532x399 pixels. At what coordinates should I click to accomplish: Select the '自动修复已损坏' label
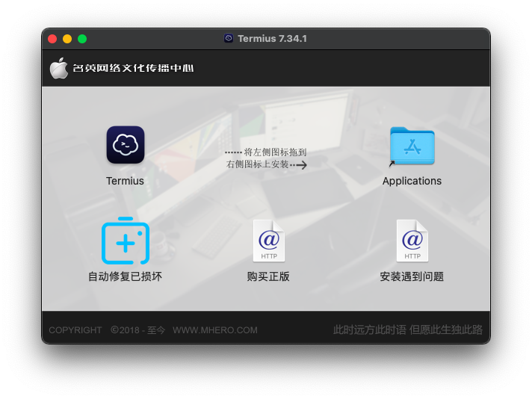tap(126, 276)
